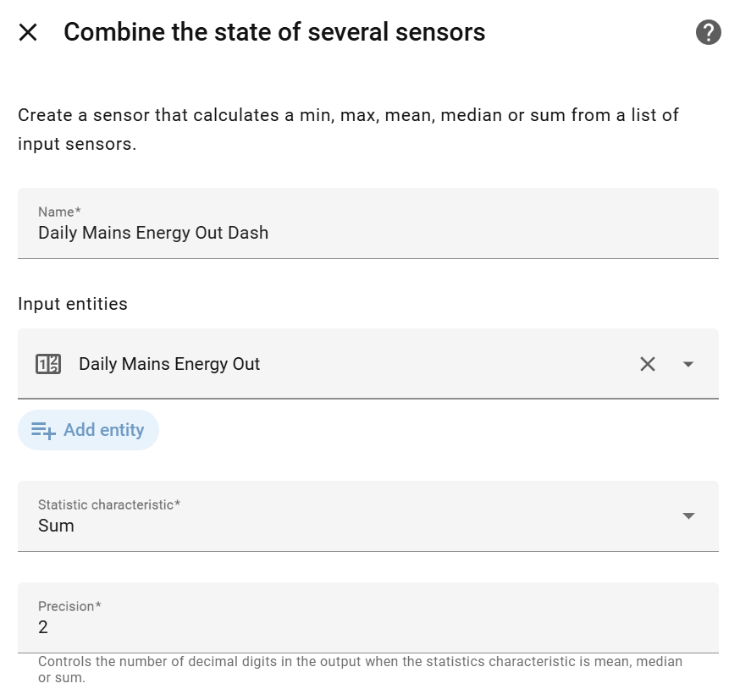The image size is (740, 700).
Task: Click the Statistic characteristic* label
Action: click(109, 504)
